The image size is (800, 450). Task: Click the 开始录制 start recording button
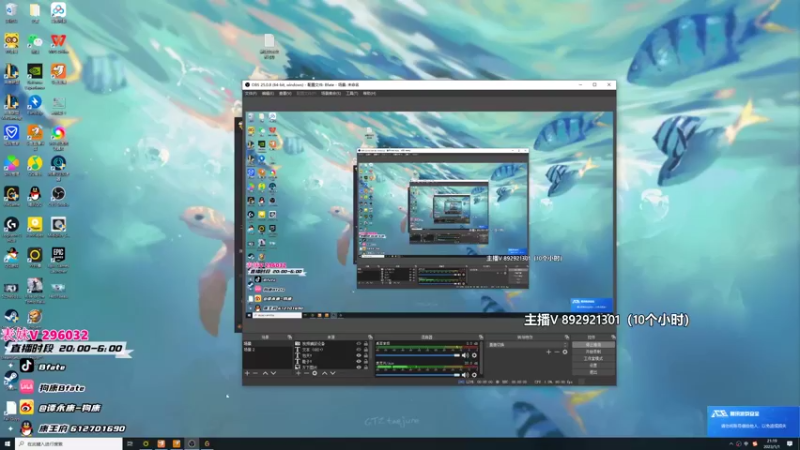tap(593, 352)
